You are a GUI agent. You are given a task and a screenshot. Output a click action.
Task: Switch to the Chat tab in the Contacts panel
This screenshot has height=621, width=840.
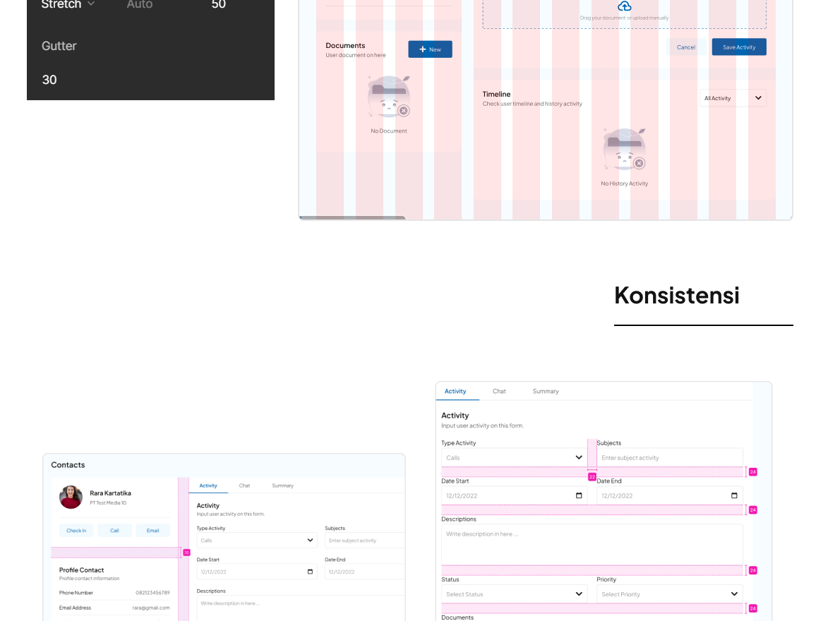[x=244, y=486]
